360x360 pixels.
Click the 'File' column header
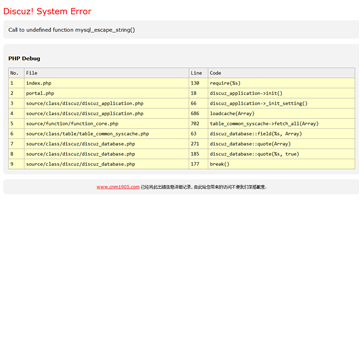pyautogui.click(x=107, y=73)
